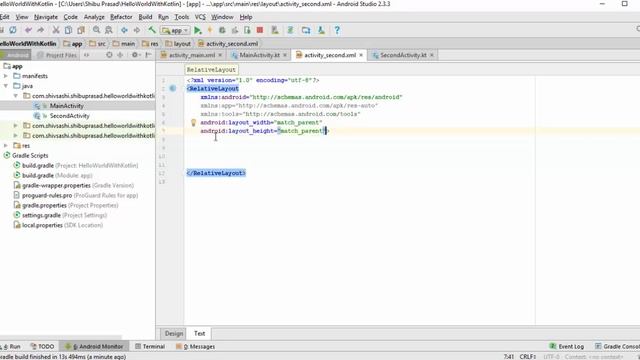The image size is (640, 360).
Task: Expand the res folder
Action: [6, 146]
